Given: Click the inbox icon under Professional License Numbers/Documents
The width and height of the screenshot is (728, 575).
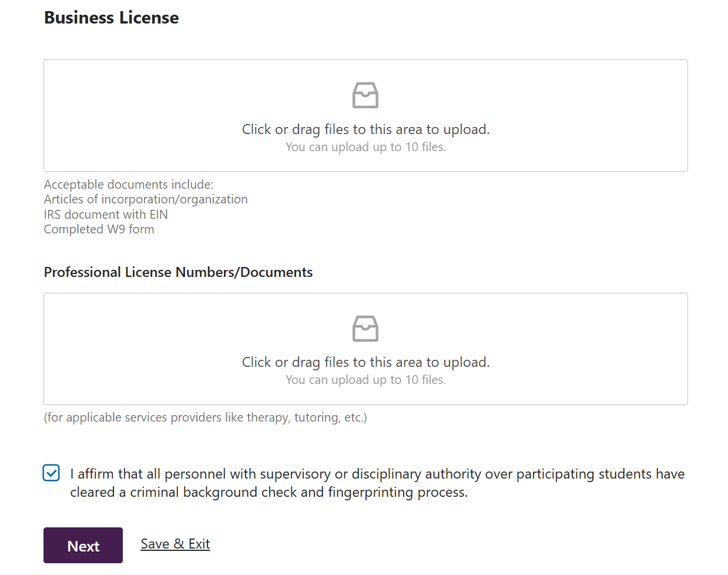Looking at the screenshot, I should tap(365, 329).
